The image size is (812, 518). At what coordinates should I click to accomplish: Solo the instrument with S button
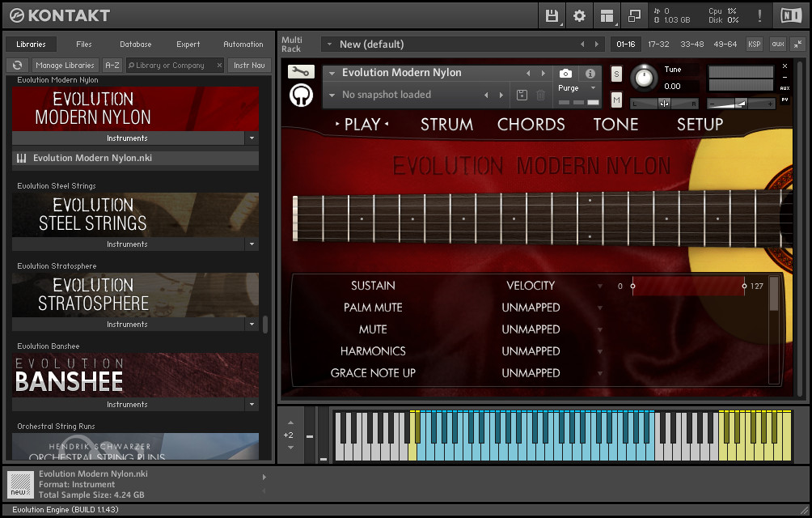click(616, 74)
